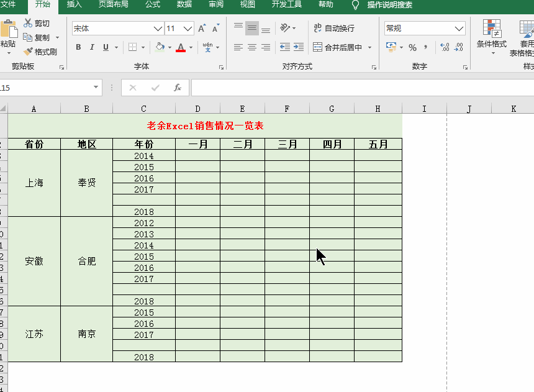534x392 pixels.
Task: Click Merge and Center (合并后居中)
Action: (337, 47)
